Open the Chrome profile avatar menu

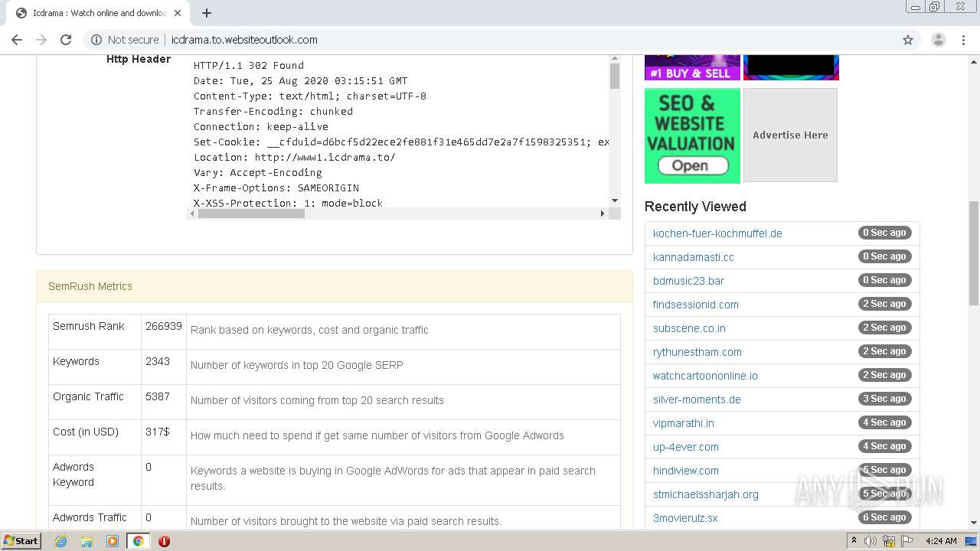pos(938,40)
